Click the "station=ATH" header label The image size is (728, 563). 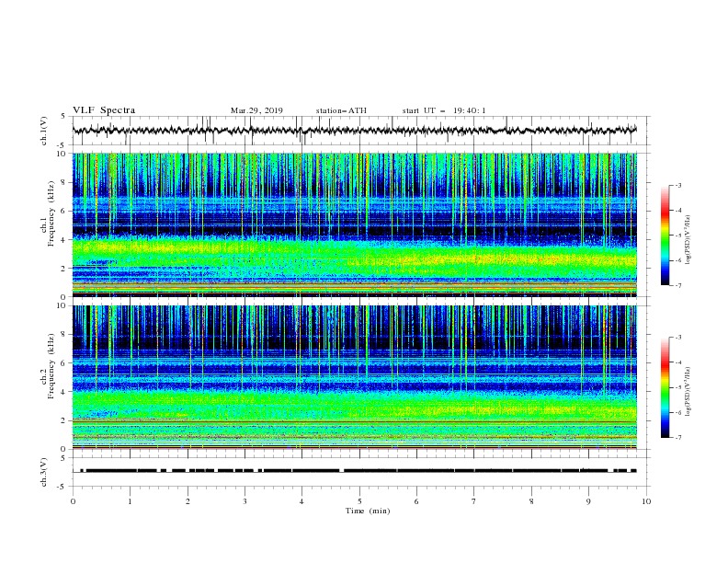(x=341, y=110)
